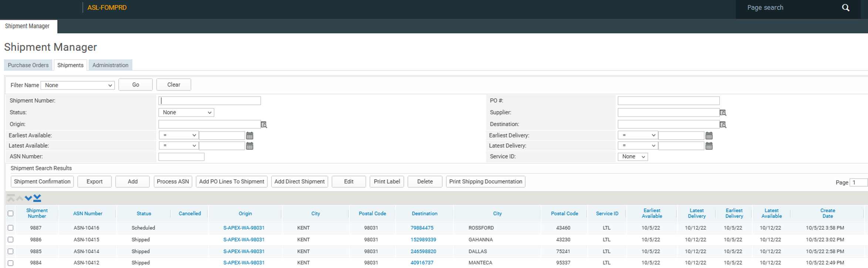This screenshot has height=268, width=868.
Task: Click the ROSSFORD city cell
Action: [481, 228]
